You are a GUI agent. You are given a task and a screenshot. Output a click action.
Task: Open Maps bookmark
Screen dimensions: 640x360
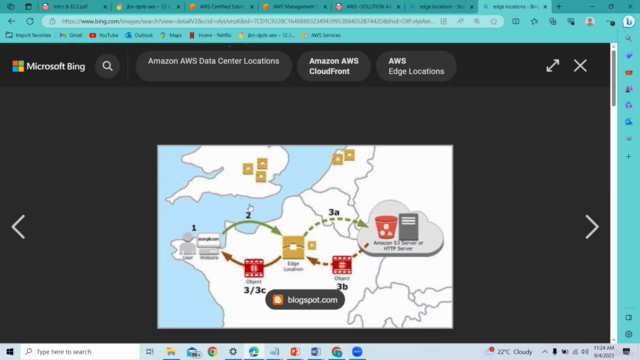(x=171, y=35)
